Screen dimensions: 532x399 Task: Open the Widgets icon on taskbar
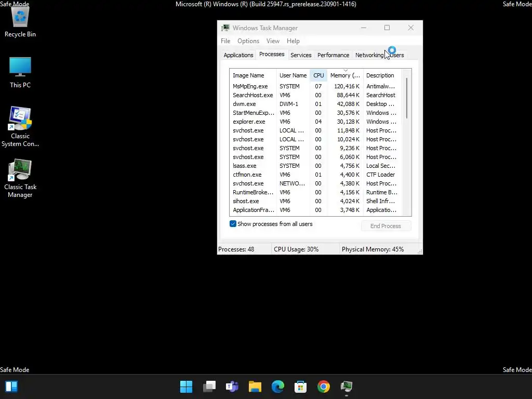click(x=11, y=387)
